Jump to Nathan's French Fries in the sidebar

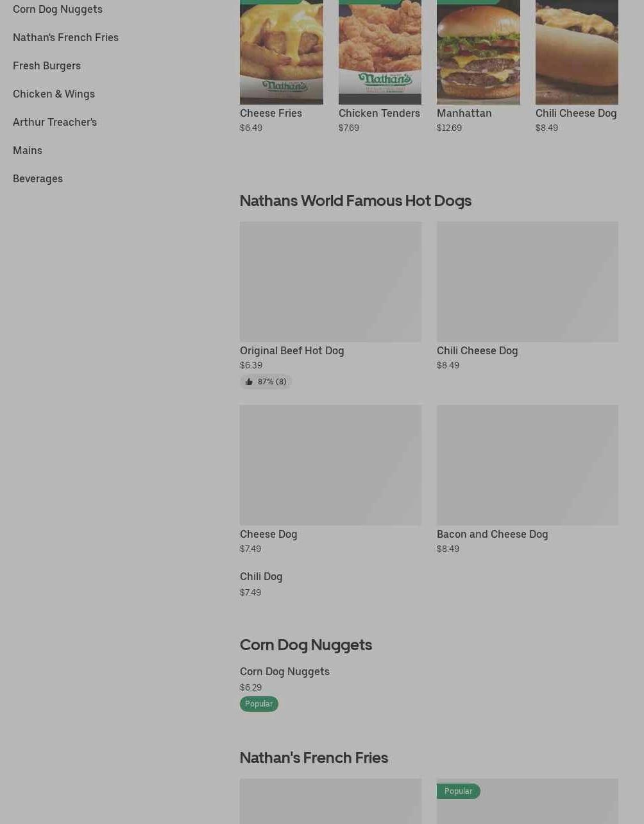point(65,37)
